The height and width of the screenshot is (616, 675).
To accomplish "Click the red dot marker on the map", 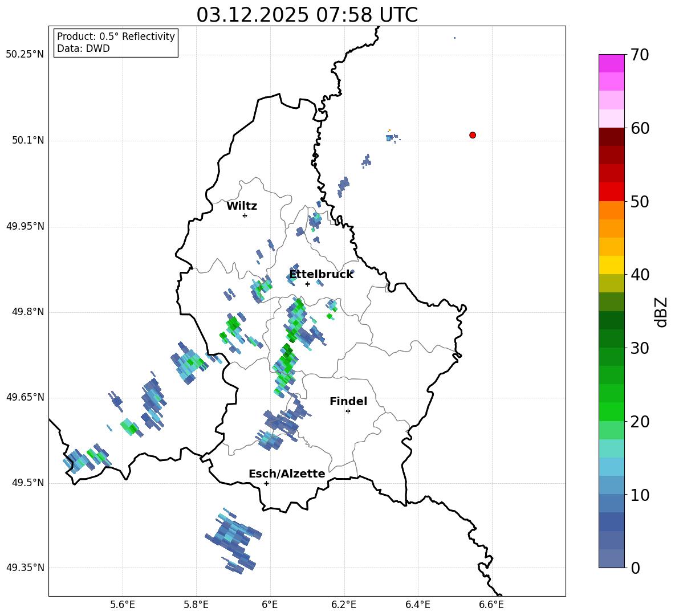I will tap(472, 135).
